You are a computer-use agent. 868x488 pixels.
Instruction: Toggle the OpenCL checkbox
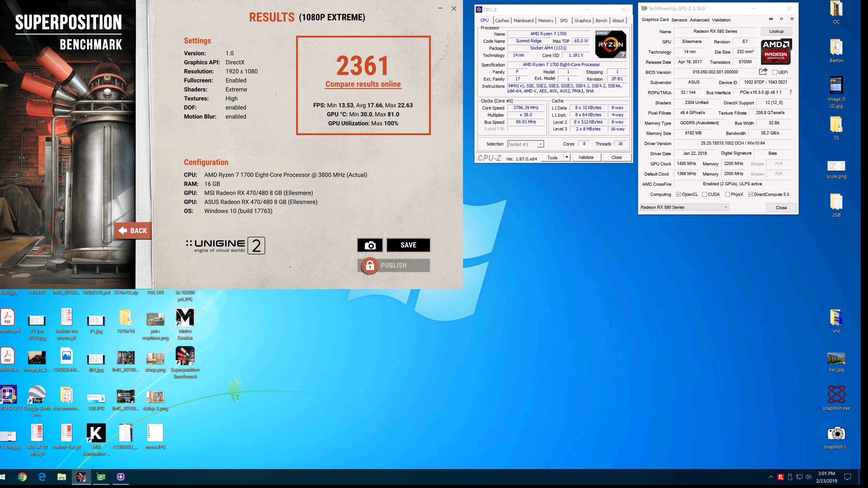[x=679, y=194]
